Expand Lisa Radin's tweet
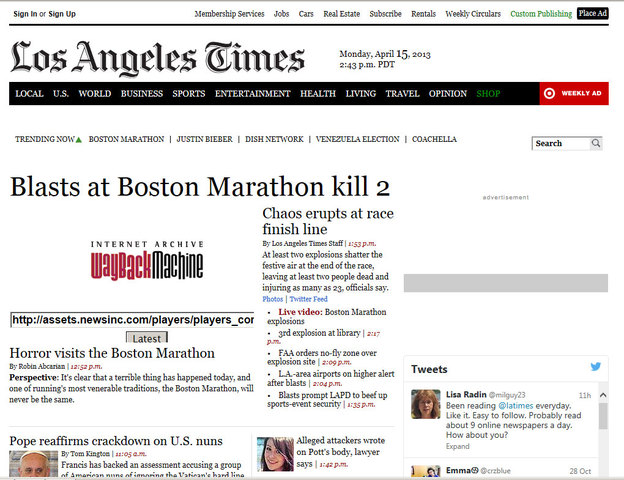The image size is (624, 480). click(x=458, y=447)
